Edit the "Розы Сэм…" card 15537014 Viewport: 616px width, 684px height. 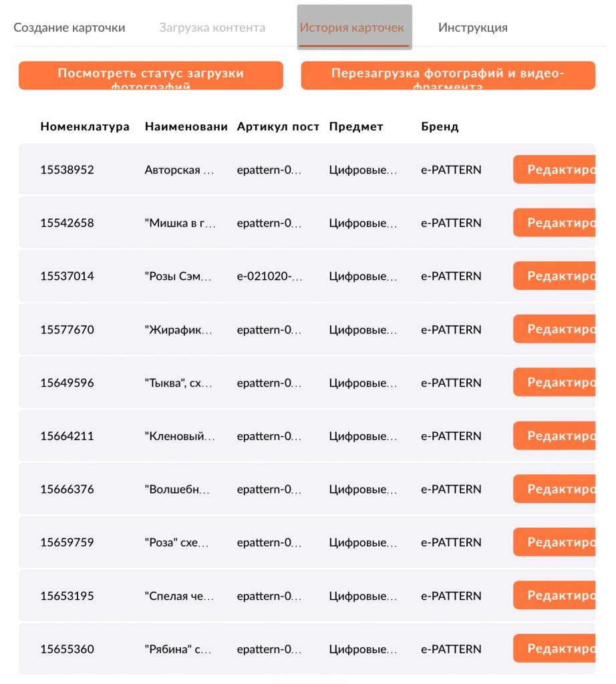pos(554,276)
